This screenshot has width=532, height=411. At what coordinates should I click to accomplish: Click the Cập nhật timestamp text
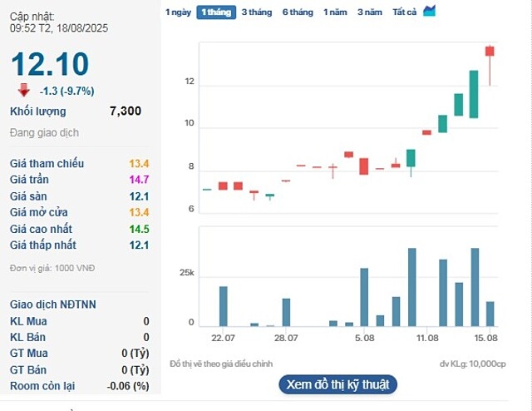(58, 22)
